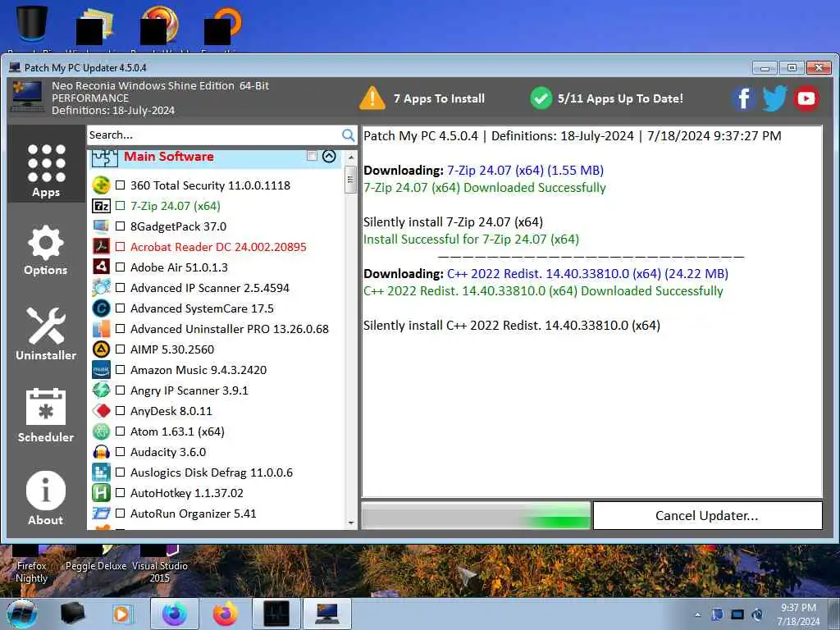This screenshot has height=630, width=840.
Task: Open Firefox Nightly in the taskbar
Action: pyautogui.click(x=175, y=614)
